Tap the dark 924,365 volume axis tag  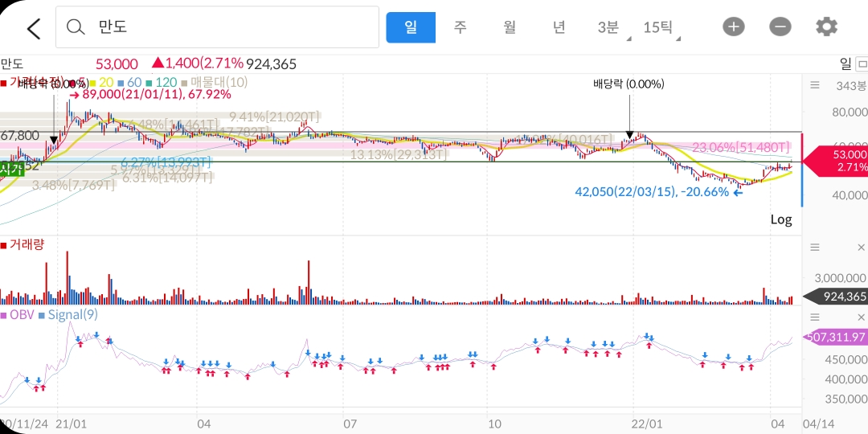tap(835, 297)
